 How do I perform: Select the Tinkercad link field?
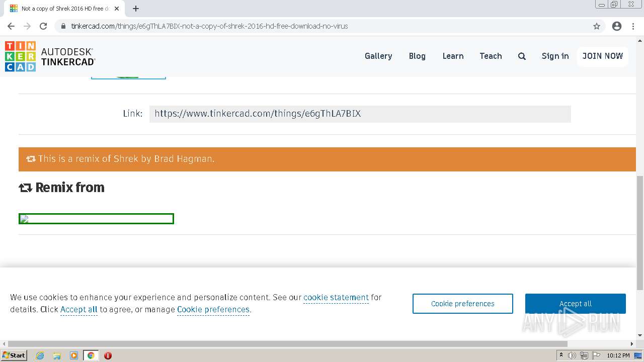[x=360, y=114]
